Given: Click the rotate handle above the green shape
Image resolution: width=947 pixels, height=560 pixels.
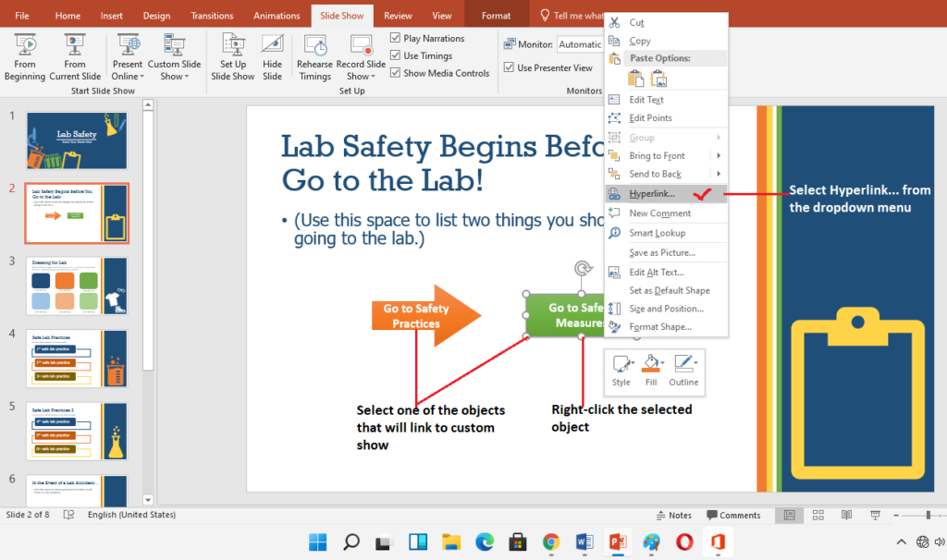Looking at the screenshot, I should point(583,268).
